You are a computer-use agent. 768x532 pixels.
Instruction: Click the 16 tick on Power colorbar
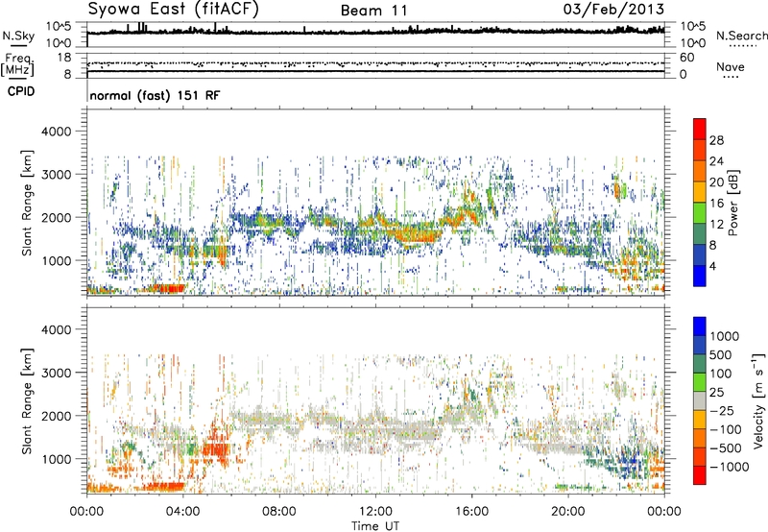716,204
